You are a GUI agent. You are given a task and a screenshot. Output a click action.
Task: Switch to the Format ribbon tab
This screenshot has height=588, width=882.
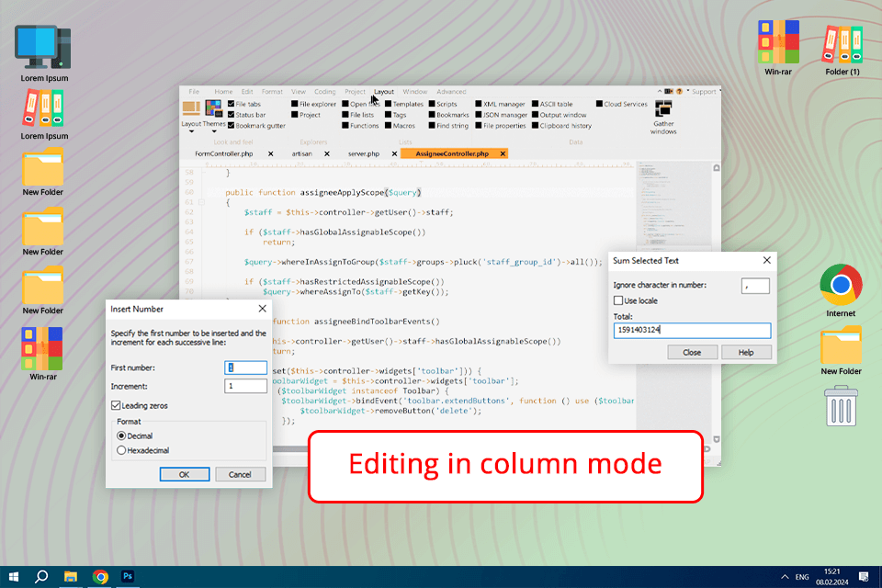pyautogui.click(x=272, y=91)
